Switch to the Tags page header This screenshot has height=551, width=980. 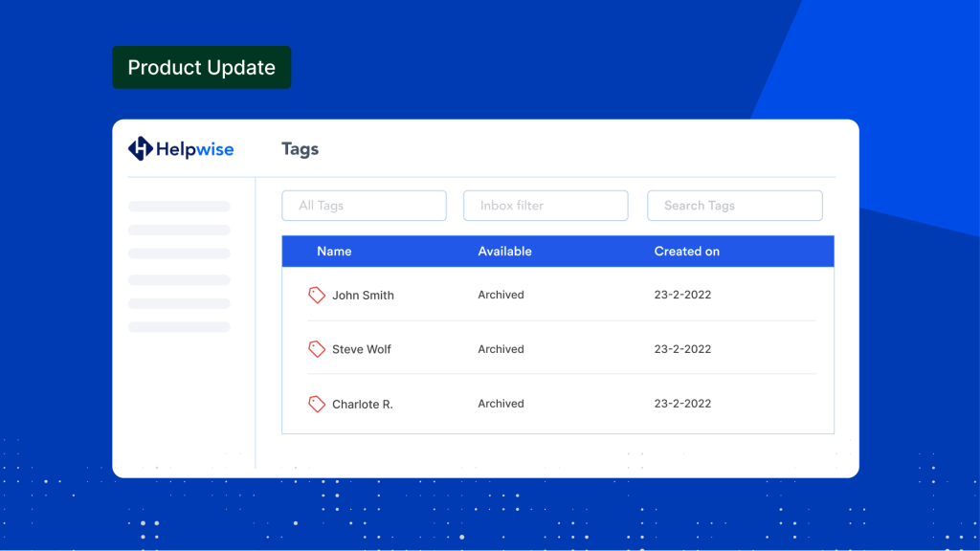[300, 149]
